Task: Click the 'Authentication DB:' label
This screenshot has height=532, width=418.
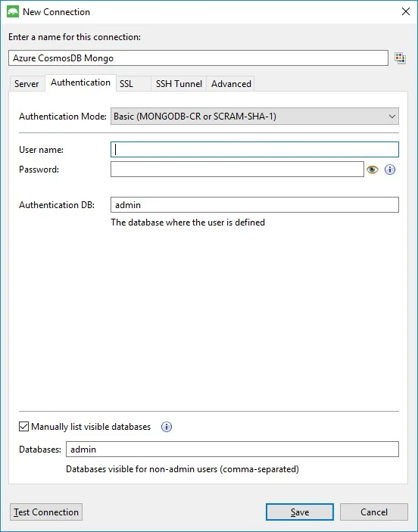Action: click(x=57, y=205)
